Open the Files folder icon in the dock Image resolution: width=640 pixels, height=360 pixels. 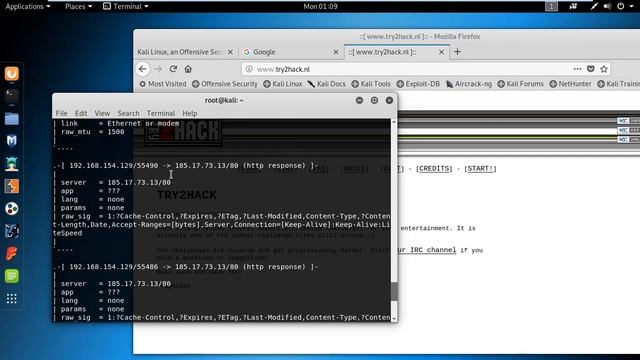tap(12, 119)
